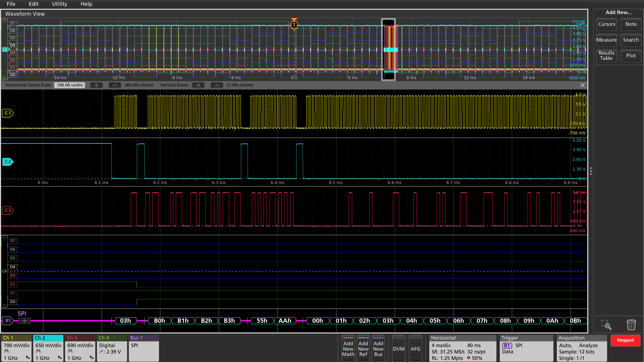Click the orange trigger position T marker
The height and width of the screenshot is (362, 644).
[x=294, y=25]
